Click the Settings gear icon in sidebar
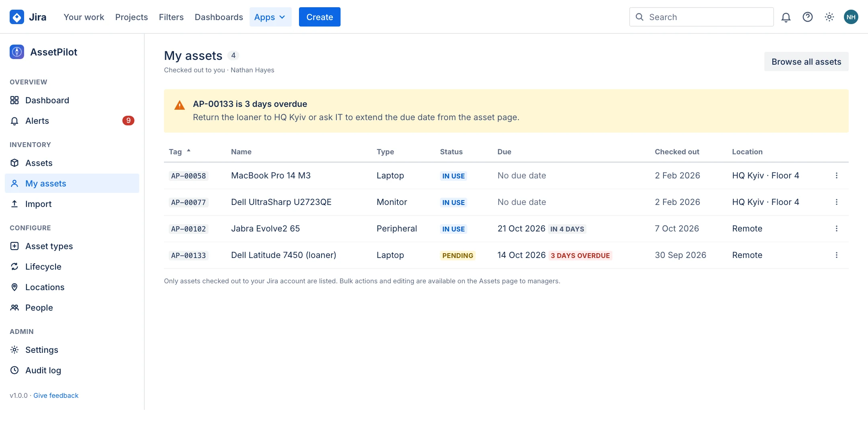This screenshot has width=868, height=434. tap(14, 350)
